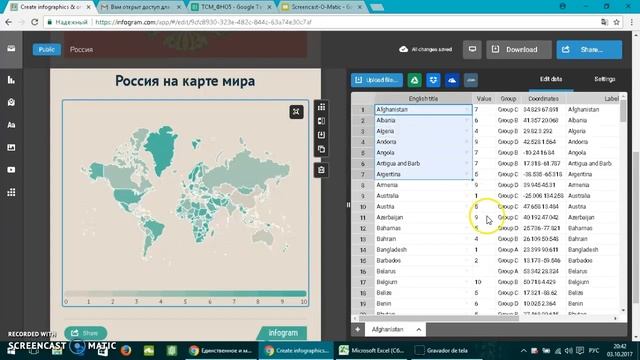Click the blue Share... button
640x360 pixels.
(x=589, y=49)
